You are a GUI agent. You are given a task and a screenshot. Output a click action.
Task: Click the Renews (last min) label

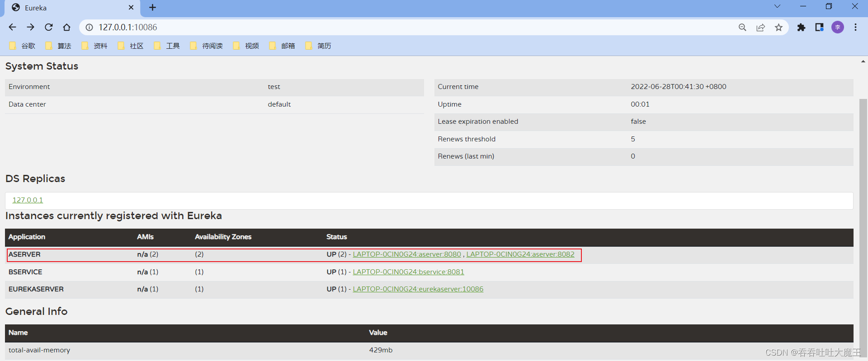coord(466,156)
